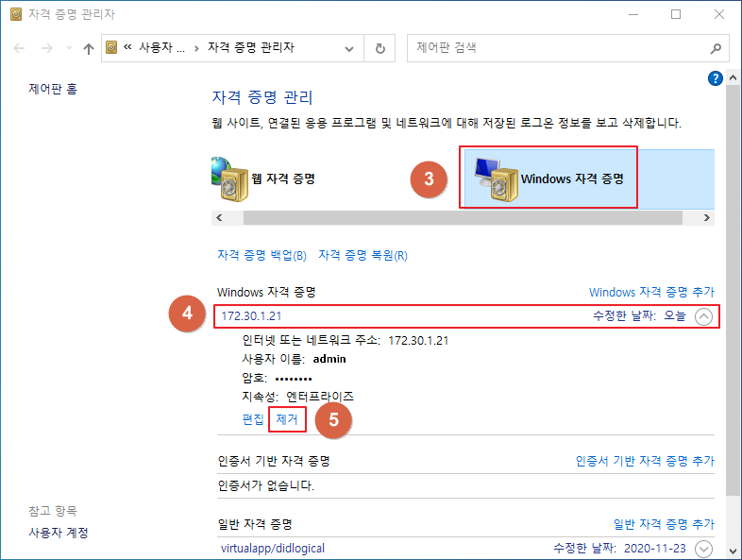Click 일반 자격 증명 추가 link

tap(664, 524)
